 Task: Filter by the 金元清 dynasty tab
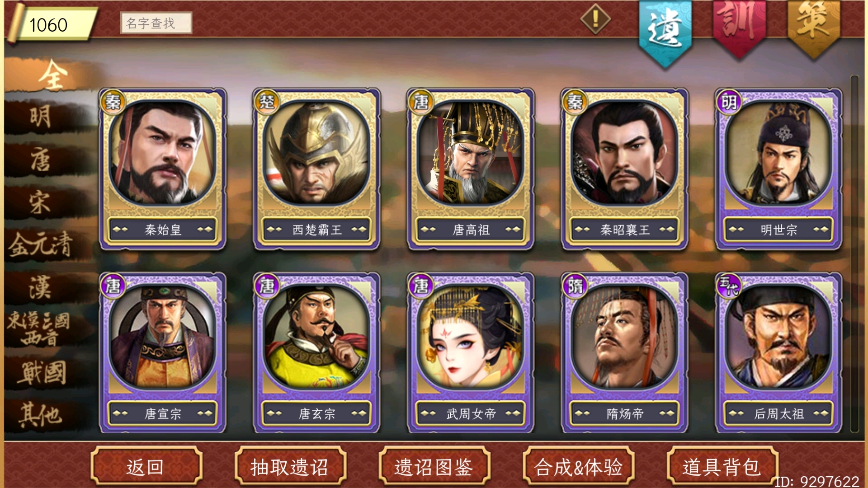[41, 244]
